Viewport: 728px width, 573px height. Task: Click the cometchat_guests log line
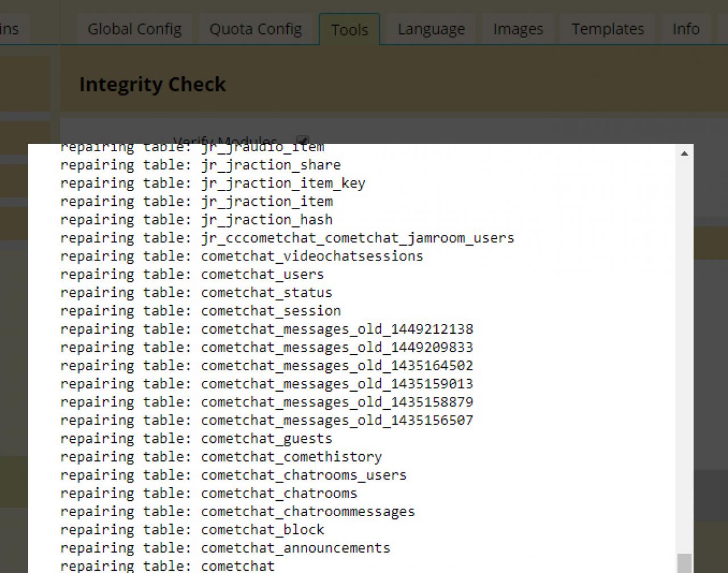[x=196, y=439]
